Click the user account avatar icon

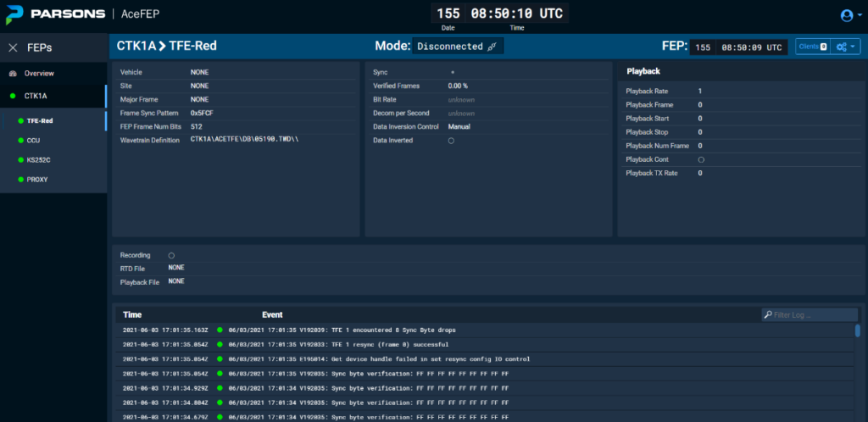846,15
